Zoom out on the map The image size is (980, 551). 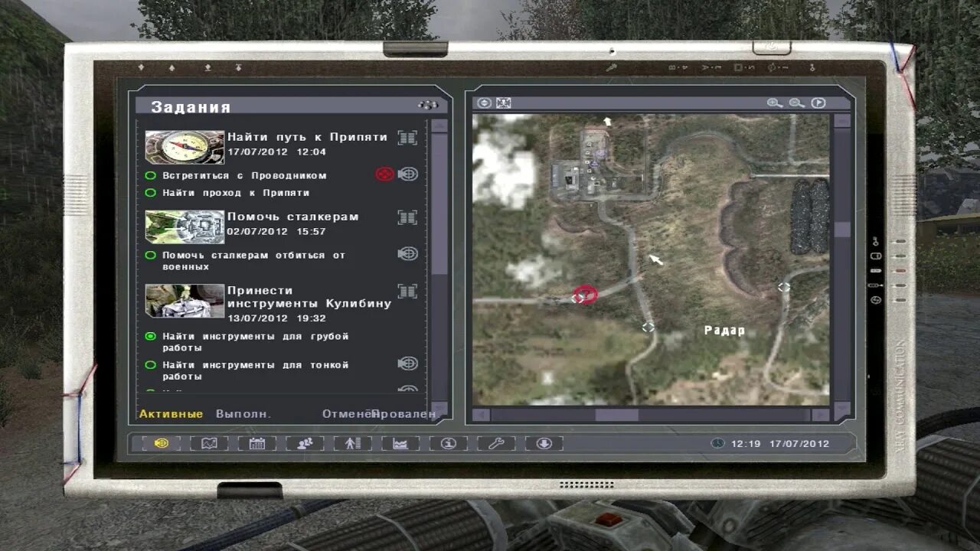[797, 103]
